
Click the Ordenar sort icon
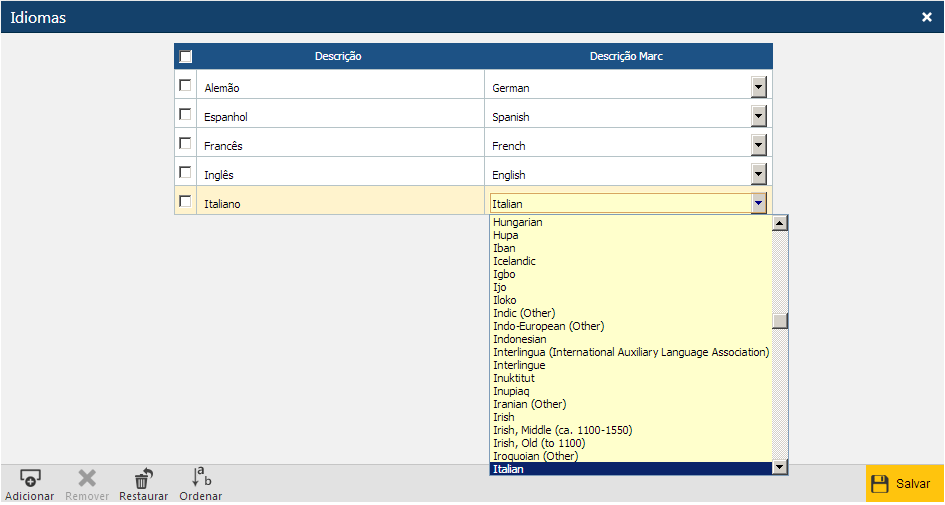pyautogui.click(x=201, y=477)
